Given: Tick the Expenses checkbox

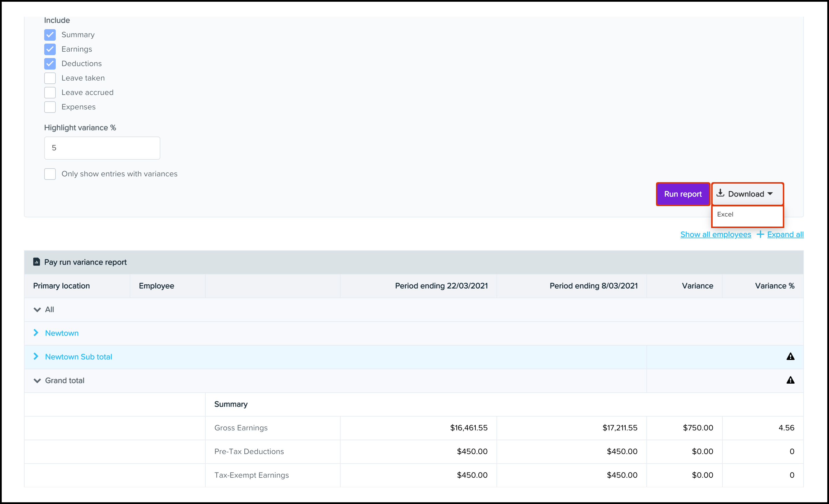Looking at the screenshot, I should coord(50,107).
